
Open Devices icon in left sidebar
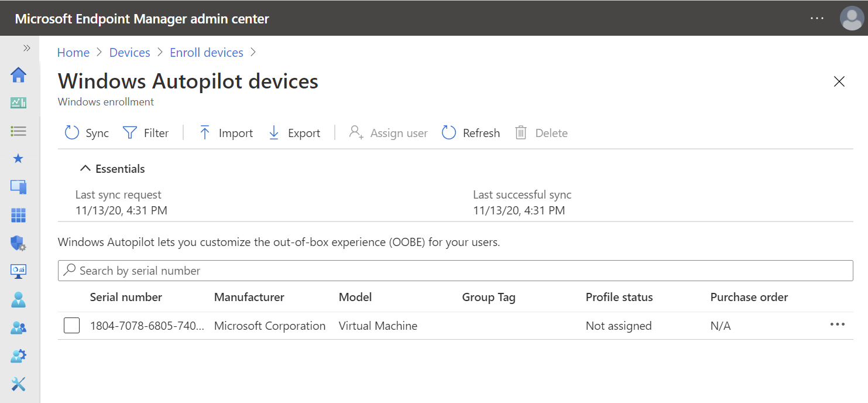pyautogui.click(x=19, y=187)
